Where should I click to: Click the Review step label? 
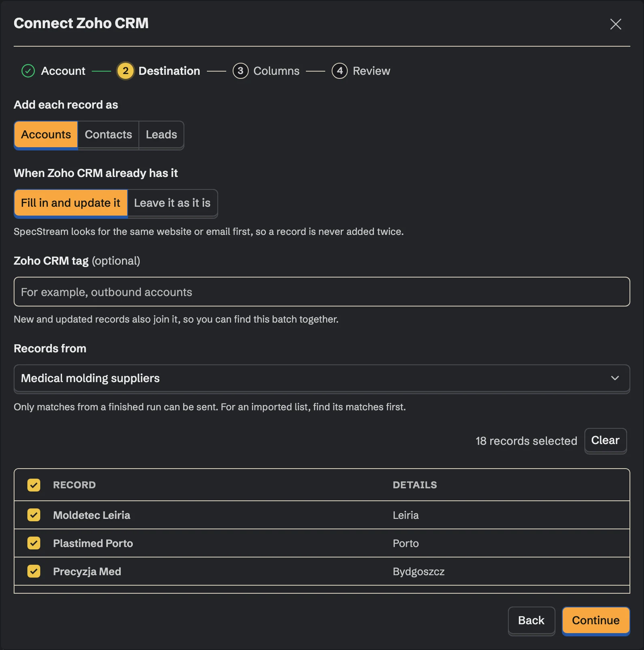coord(372,71)
